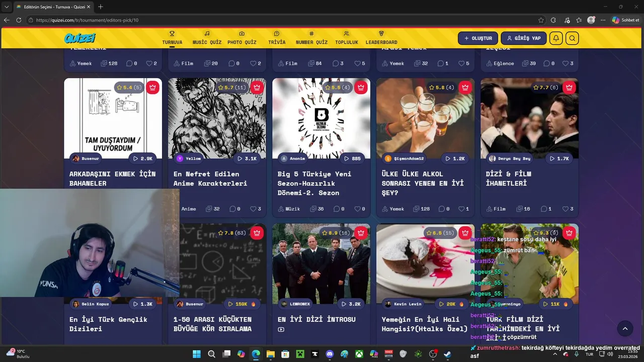Screen dimensions: 644x362
Task: Open the notifications bell on Quizei header
Action: coord(556,38)
